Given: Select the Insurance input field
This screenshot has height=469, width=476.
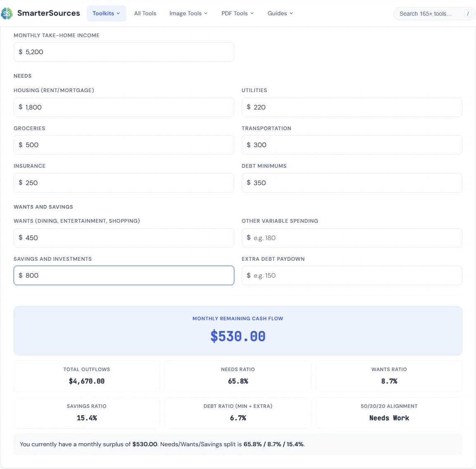Looking at the screenshot, I should (x=124, y=183).
